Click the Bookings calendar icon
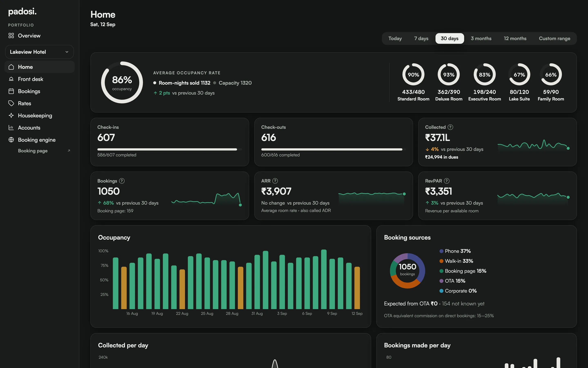The width and height of the screenshot is (588, 368). click(11, 91)
